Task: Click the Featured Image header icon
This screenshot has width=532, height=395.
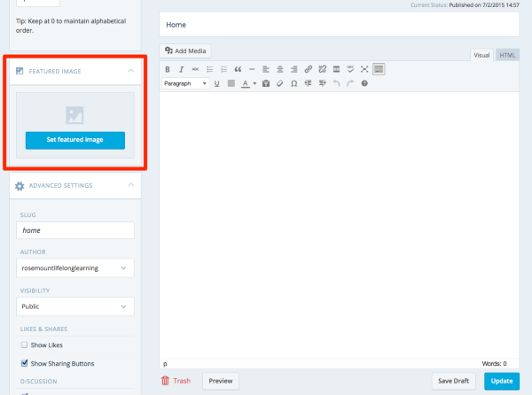Action: pos(20,71)
